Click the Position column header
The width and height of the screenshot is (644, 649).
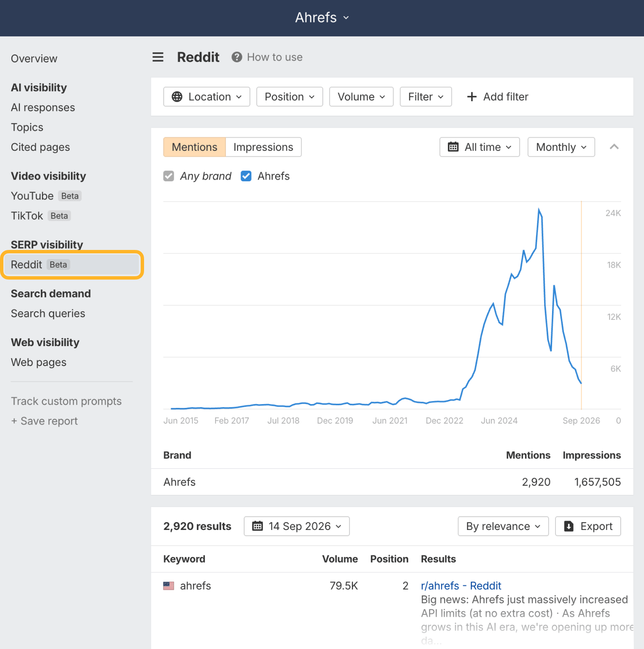tap(389, 559)
